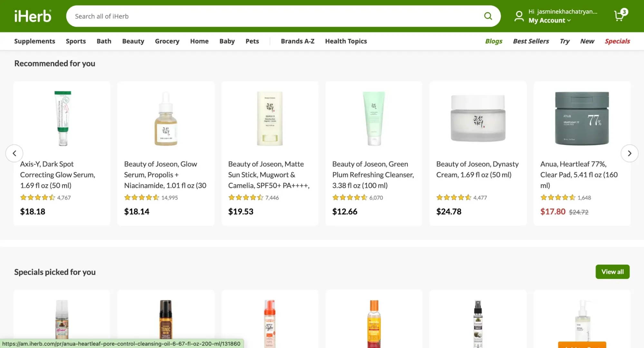The height and width of the screenshot is (348, 644).
Task: Click Axis-Y Dark Spot Correcting Glow Serum title
Action: (58, 175)
